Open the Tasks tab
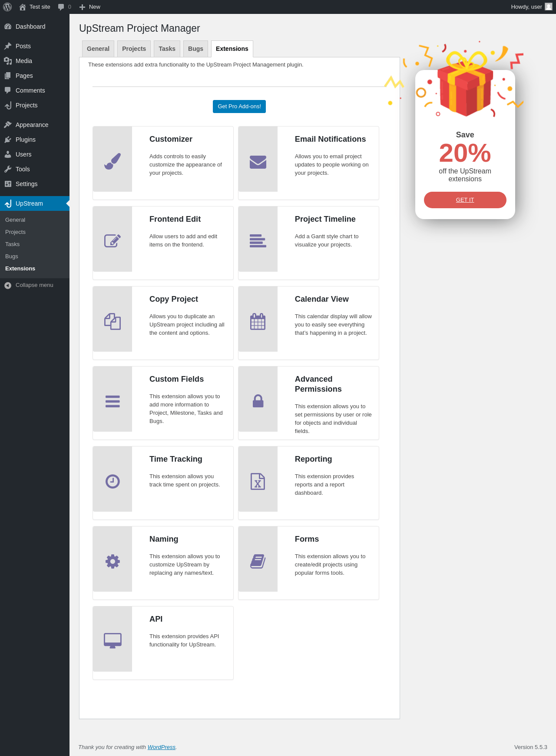The image size is (556, 756). coord(167,49)
